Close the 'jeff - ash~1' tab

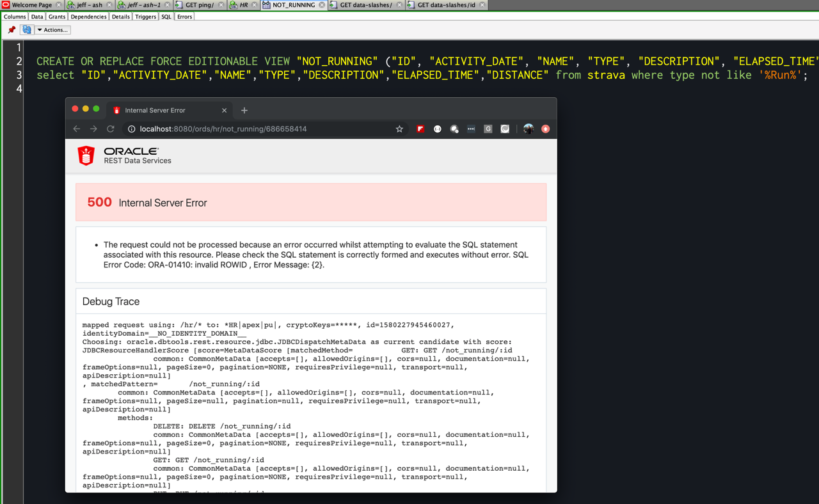167,5
